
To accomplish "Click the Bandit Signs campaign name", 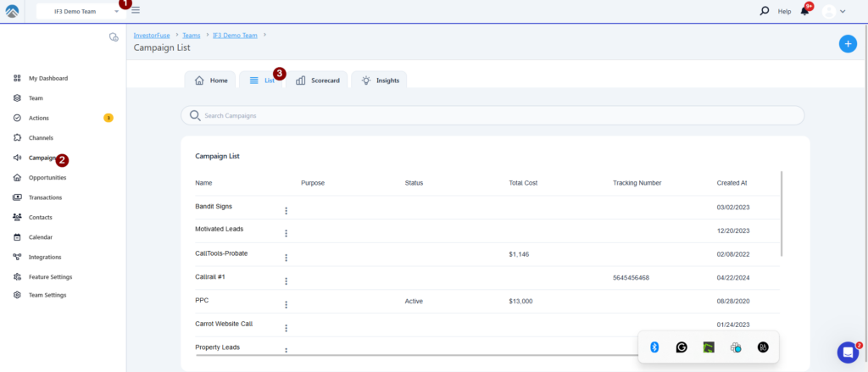I will click(214, 206).
